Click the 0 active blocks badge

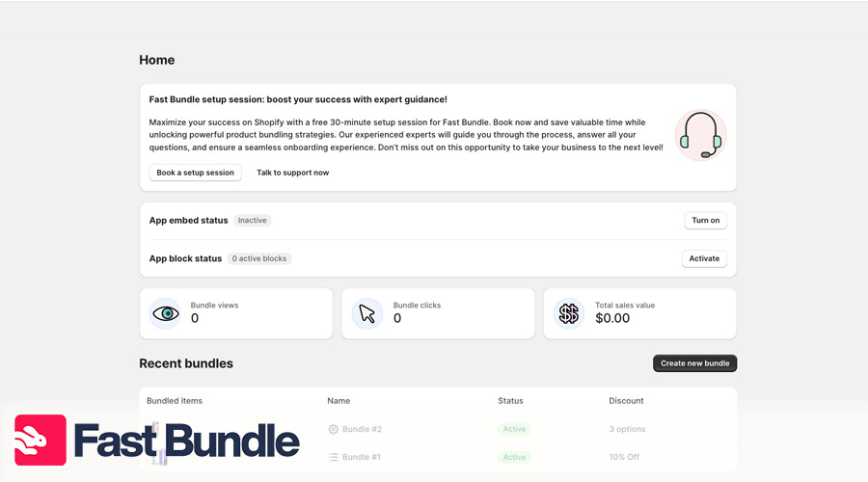tap(259, 258)
